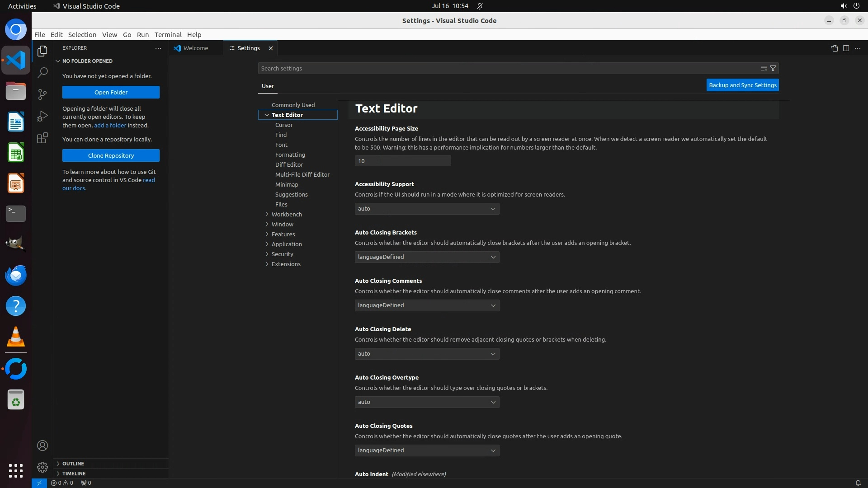Open the Run and Debug view
This screenshot has width=868, height=488.
click(x=42, y=116)
